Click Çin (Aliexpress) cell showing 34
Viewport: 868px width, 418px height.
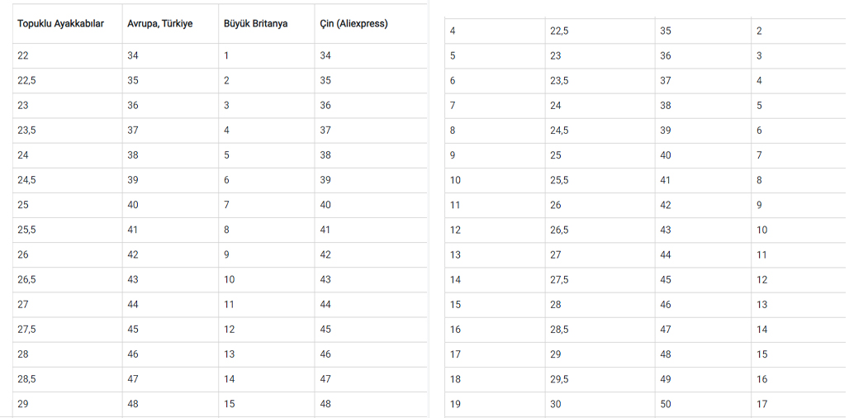[x=325, y=56]
